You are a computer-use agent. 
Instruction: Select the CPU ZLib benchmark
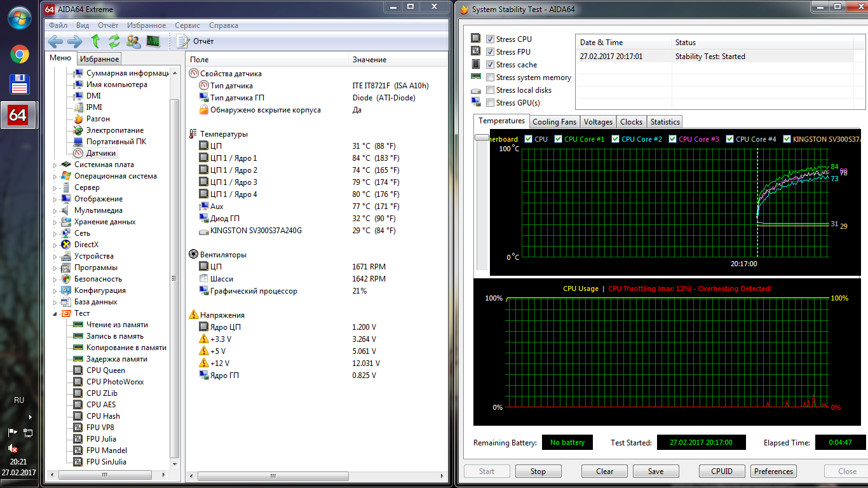point(102,393)
